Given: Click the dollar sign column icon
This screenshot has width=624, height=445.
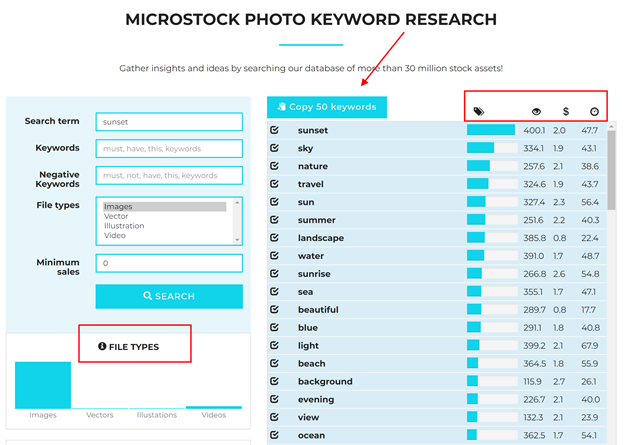Looking at the screenshot, I should point(565,112).
